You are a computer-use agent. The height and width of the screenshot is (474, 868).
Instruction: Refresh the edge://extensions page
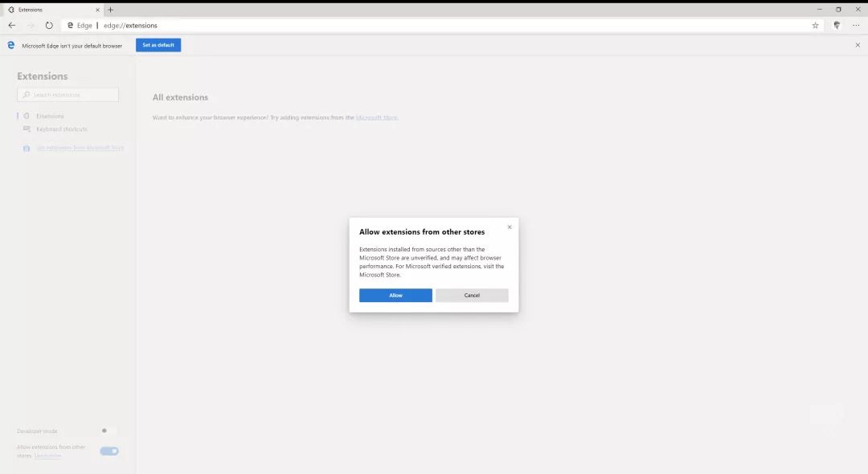[49, 26]
